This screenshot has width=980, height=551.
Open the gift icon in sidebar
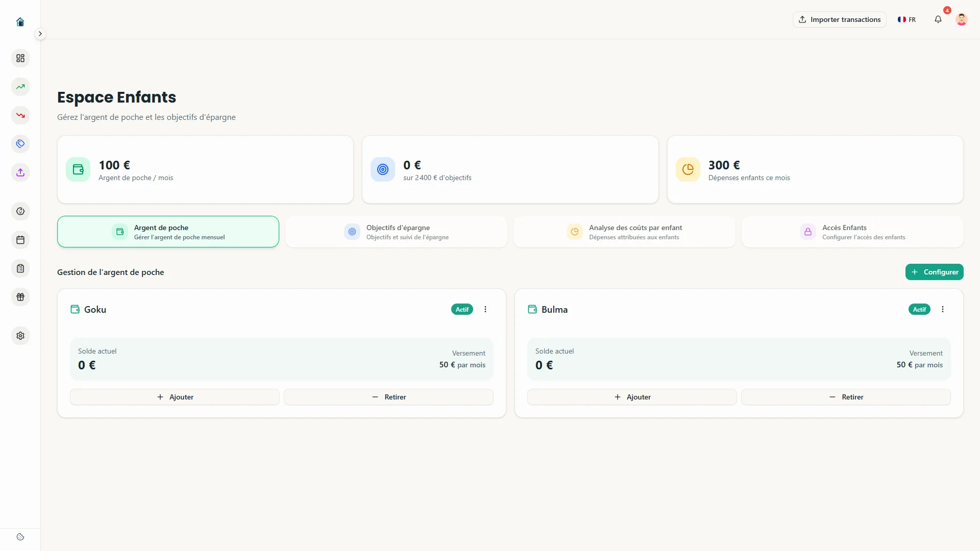click(x=20, y=297)
